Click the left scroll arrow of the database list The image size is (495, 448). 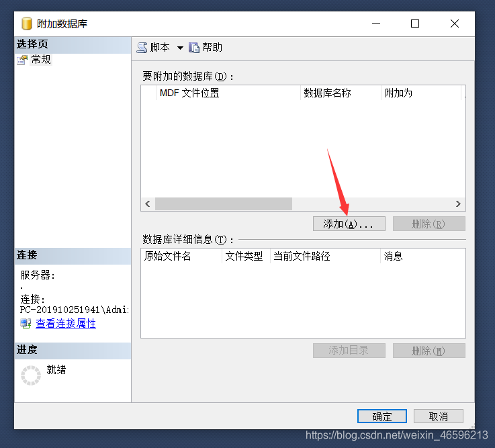[x=148, y=204]
